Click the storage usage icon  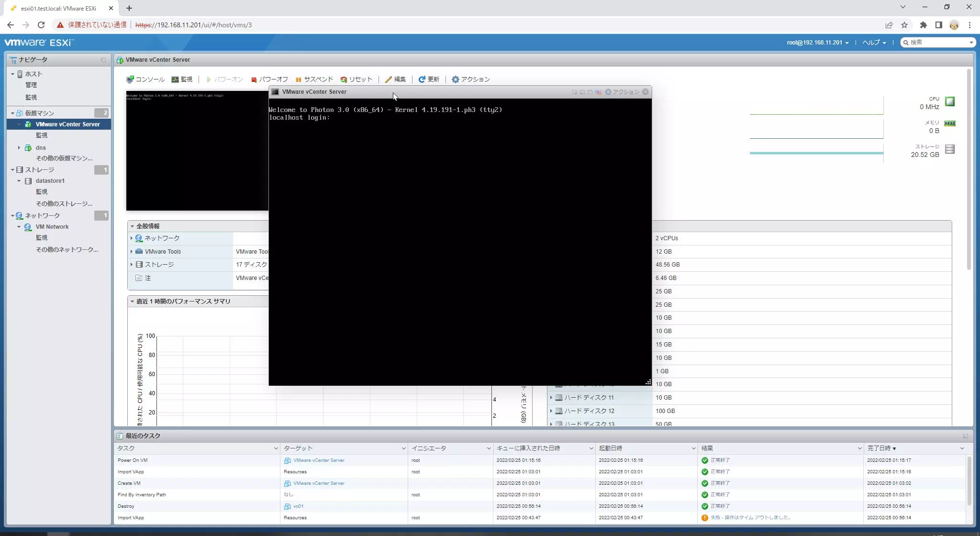[950, 149]
